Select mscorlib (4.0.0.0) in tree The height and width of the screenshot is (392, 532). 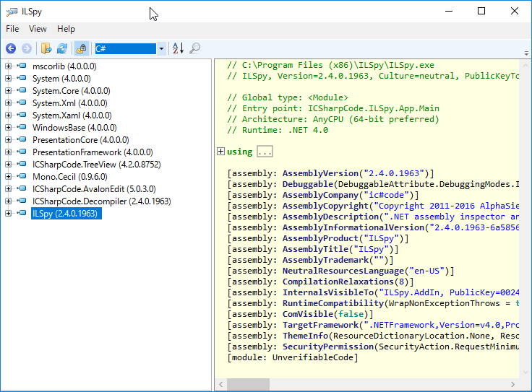pos(64,66)
